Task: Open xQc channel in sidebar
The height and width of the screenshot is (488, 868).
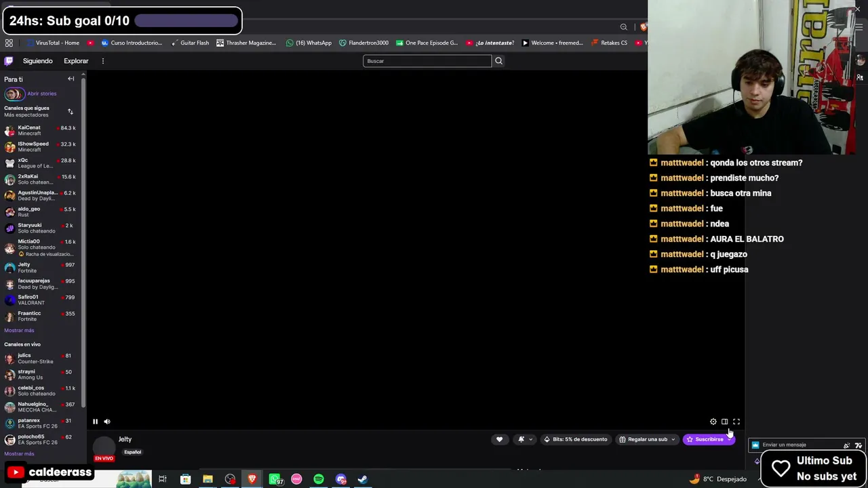Action: click(41, 163)
